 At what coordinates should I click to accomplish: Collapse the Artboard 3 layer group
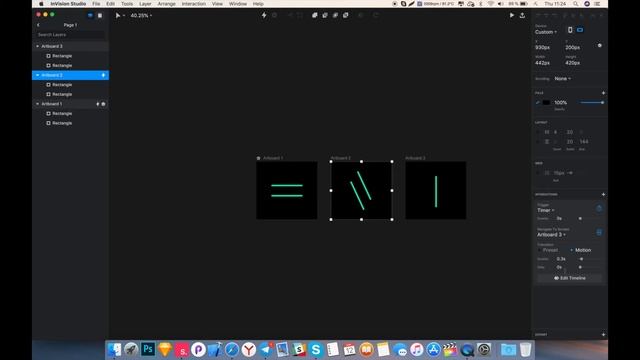pos(38,46)
